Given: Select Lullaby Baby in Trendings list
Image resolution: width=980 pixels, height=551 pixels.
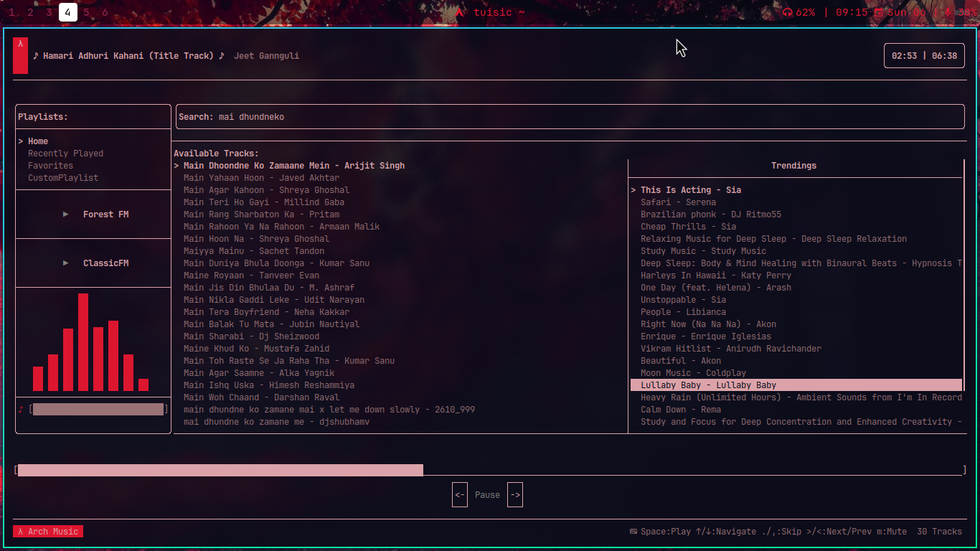Looking at the screenshot, I should [x=708, y=385].
